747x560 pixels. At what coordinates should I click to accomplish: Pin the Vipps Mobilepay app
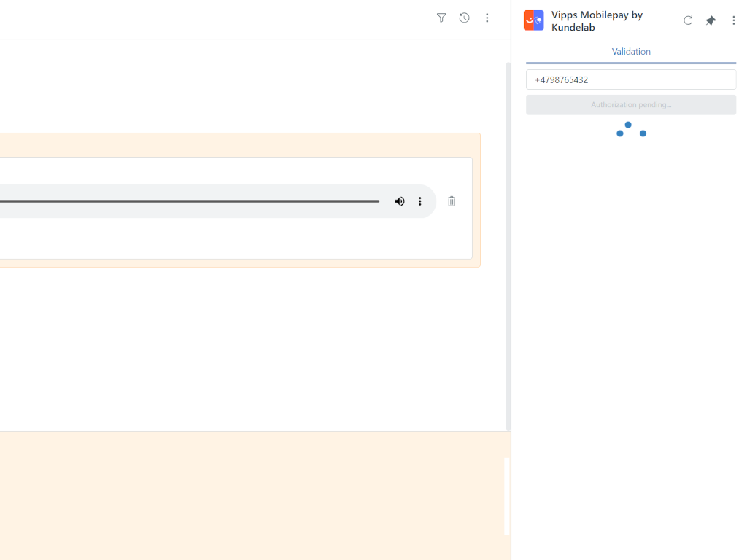[x=711, y=20]
